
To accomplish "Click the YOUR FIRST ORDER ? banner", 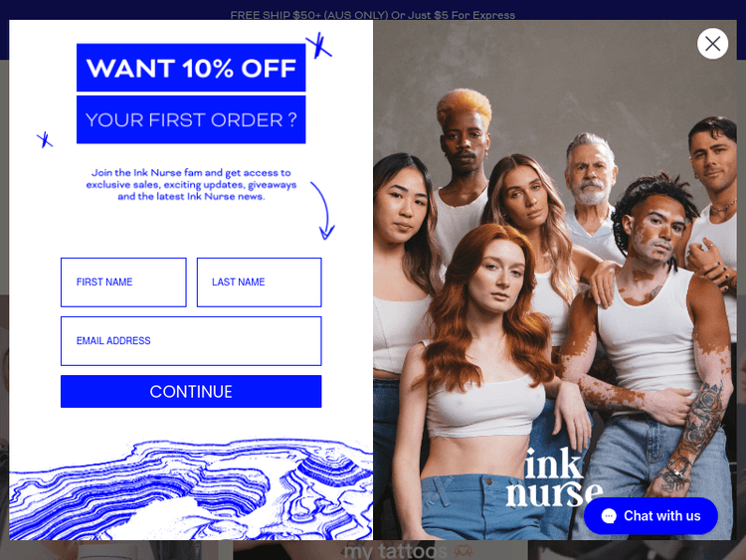I will pyautogui.click(x=191, y=119).
